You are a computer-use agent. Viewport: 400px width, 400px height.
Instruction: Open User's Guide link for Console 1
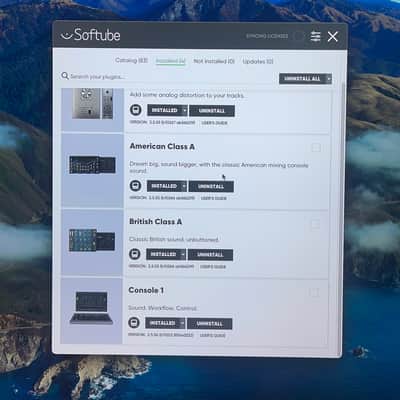click(213, 335)
